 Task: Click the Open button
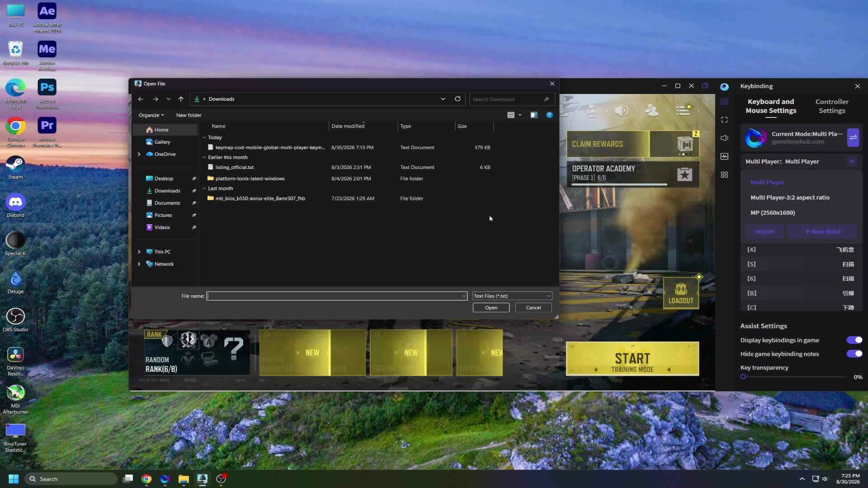coord(491,308)
